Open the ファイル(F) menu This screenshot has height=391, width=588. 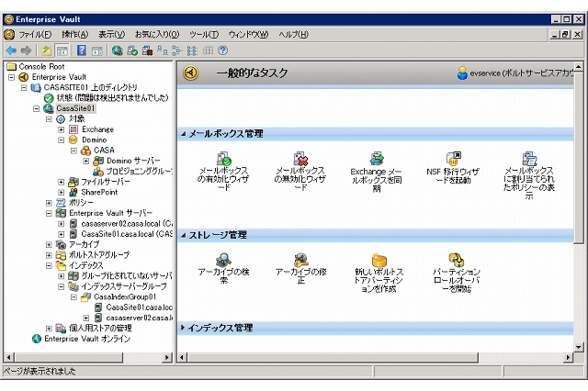click(x=35, y=35)
